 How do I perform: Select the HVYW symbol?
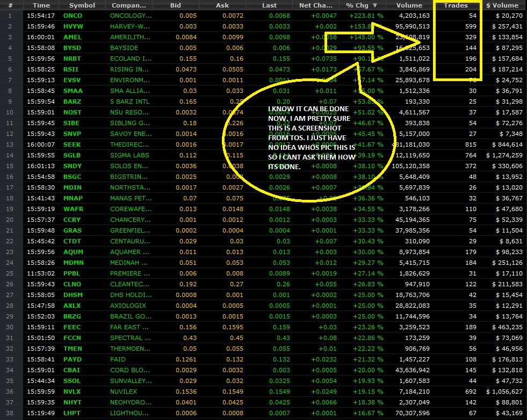pos(73,26)
